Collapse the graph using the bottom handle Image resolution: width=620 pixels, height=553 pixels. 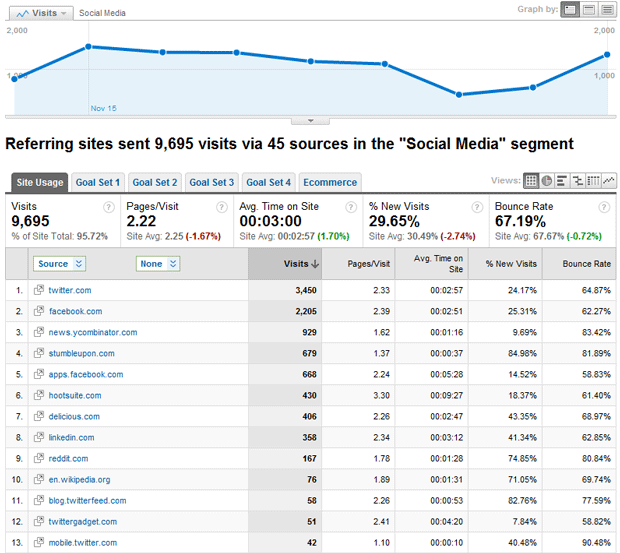310,120
